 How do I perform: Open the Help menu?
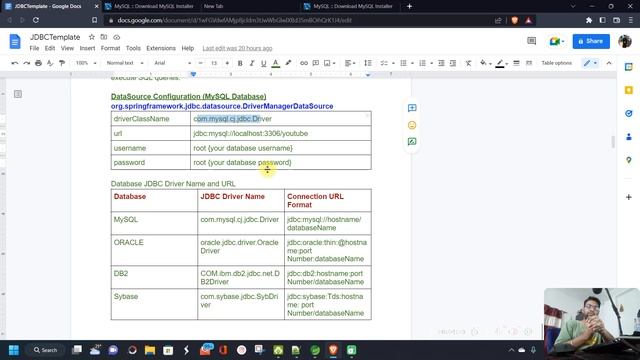(x=188, y=48)
